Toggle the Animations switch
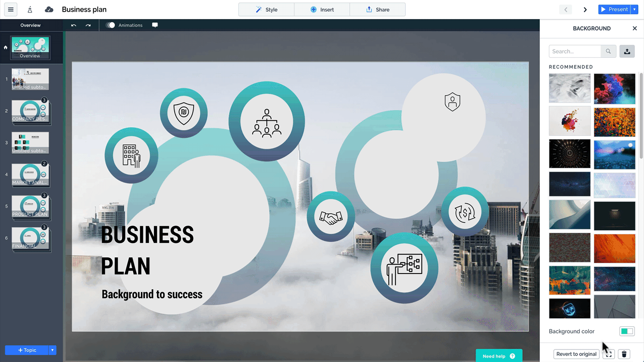644x362 pixels. (111, 25)
